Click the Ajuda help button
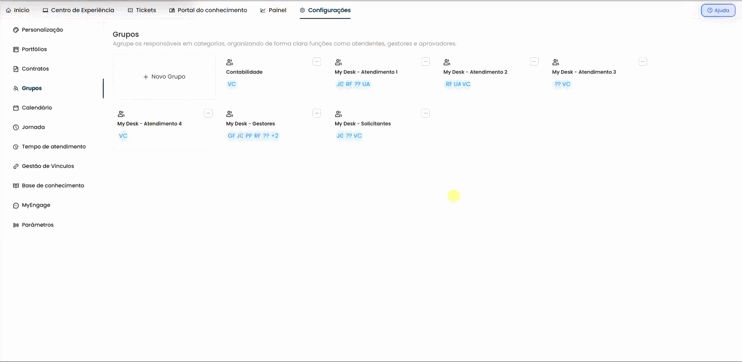 (x=718, y=10)
